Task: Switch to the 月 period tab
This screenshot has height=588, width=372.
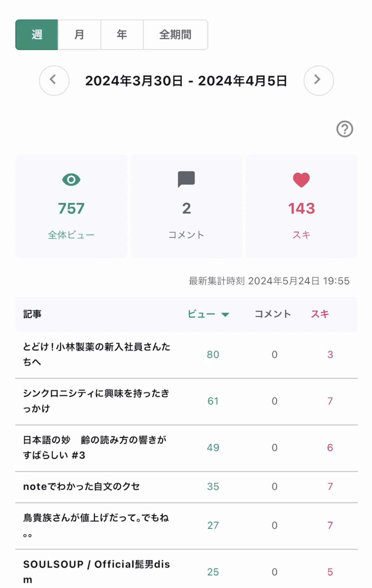Action: (x=79, y=34)
